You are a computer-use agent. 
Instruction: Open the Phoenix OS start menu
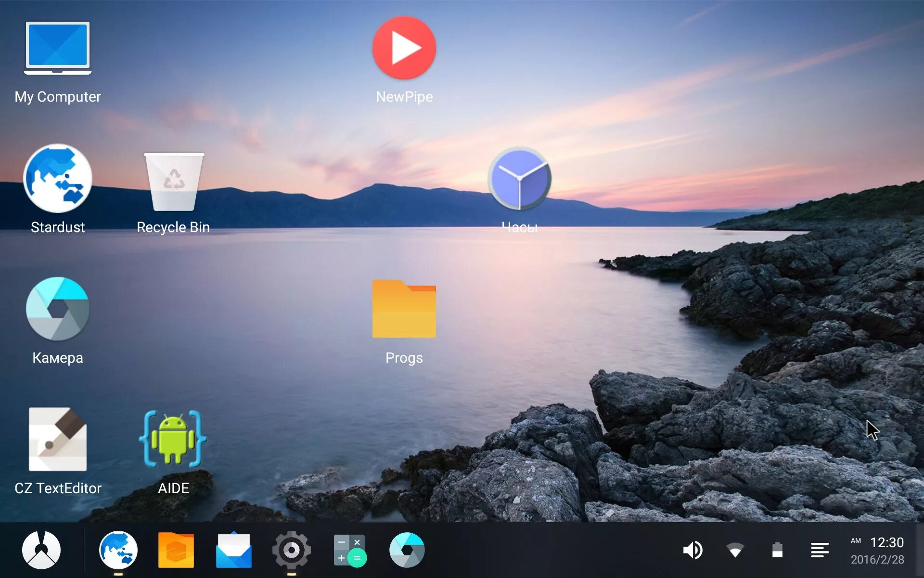[x=41, y=550]
